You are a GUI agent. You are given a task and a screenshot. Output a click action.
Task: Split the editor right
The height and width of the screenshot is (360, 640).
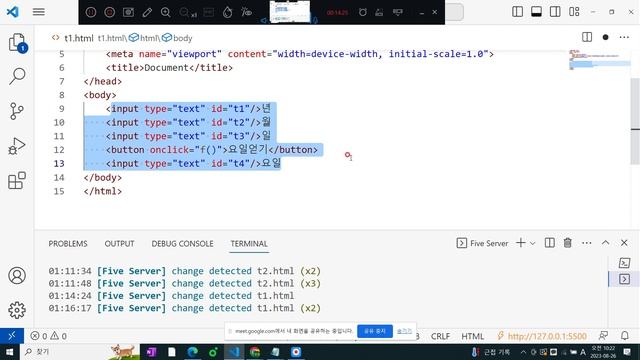587,37
